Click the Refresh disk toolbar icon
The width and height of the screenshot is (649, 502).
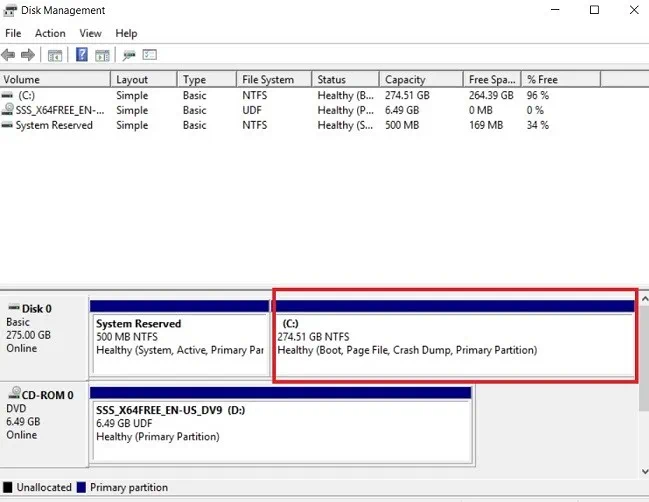coord(130,55)
